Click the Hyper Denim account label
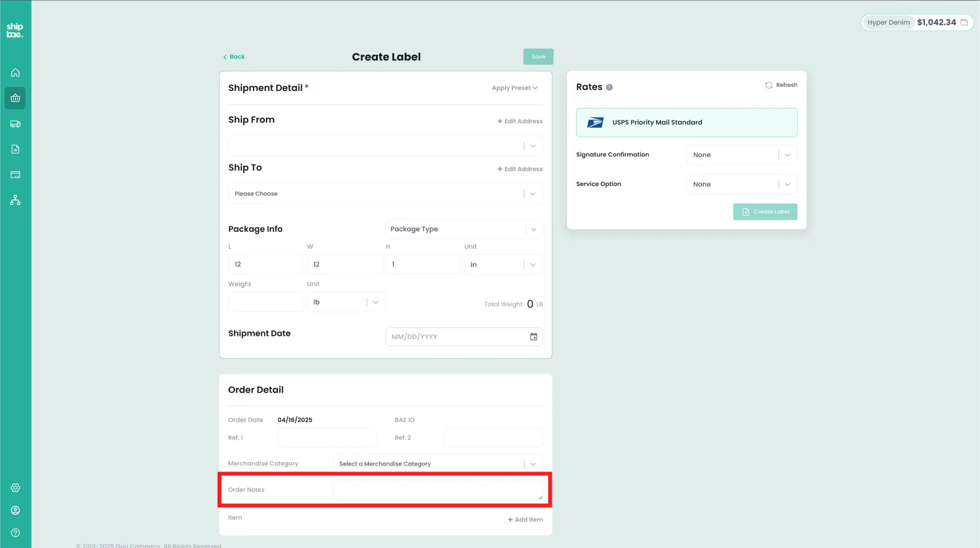980x548 pixels. point(888,23)
